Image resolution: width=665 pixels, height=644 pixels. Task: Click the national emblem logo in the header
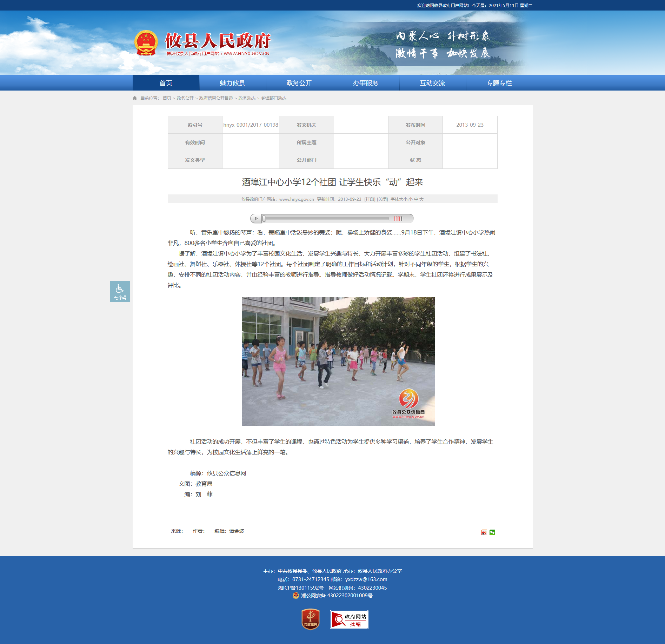(x=146, y=43)
